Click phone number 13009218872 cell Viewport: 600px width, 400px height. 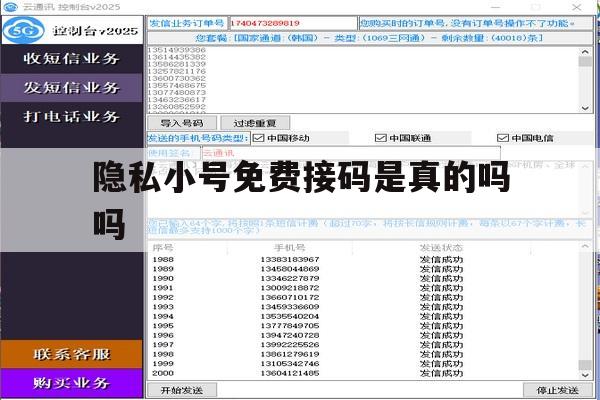pos(290,288)
